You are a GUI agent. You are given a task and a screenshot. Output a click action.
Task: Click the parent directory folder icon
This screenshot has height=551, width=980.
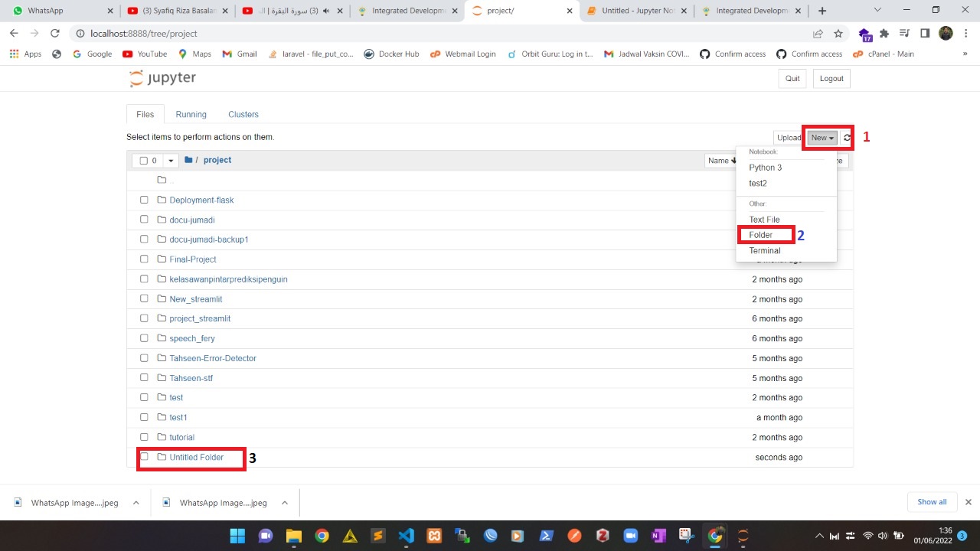(162, 180)
